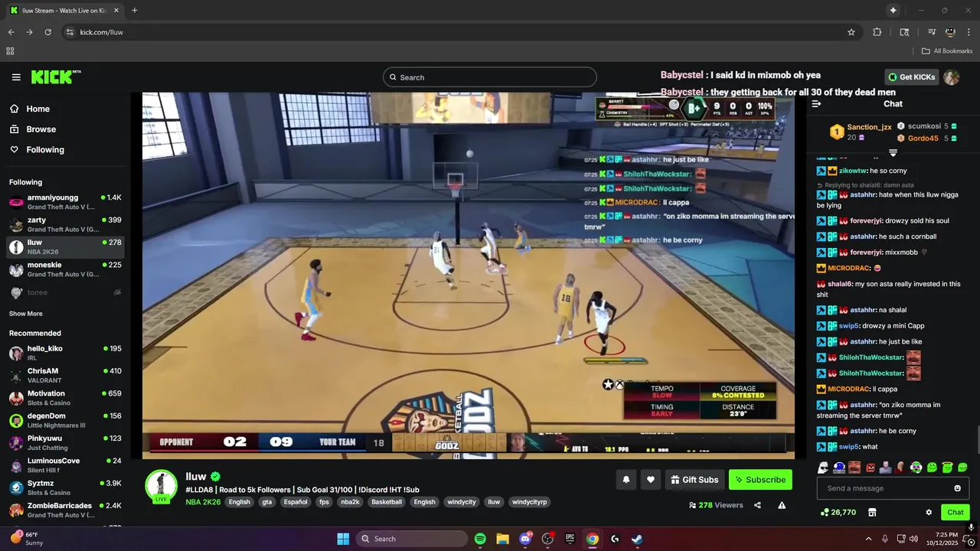
Task: Open the hamburger sidebar menu
Action: (16, 77)
